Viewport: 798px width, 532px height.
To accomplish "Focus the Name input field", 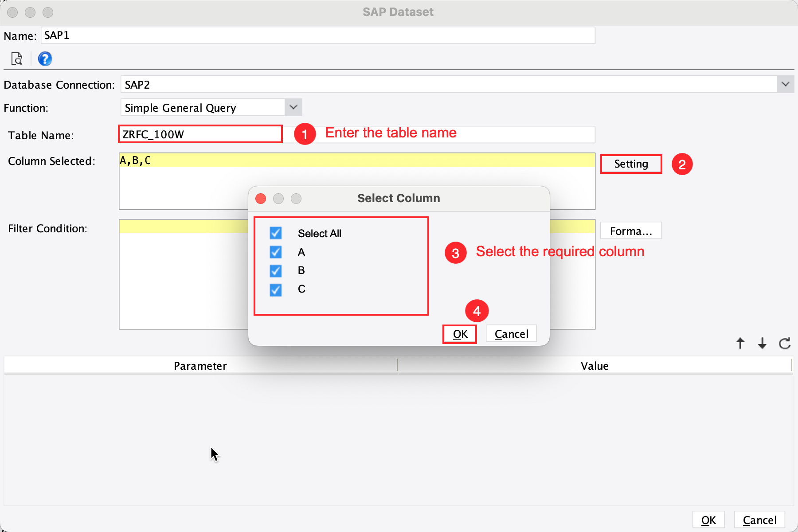I will (318, 35).
